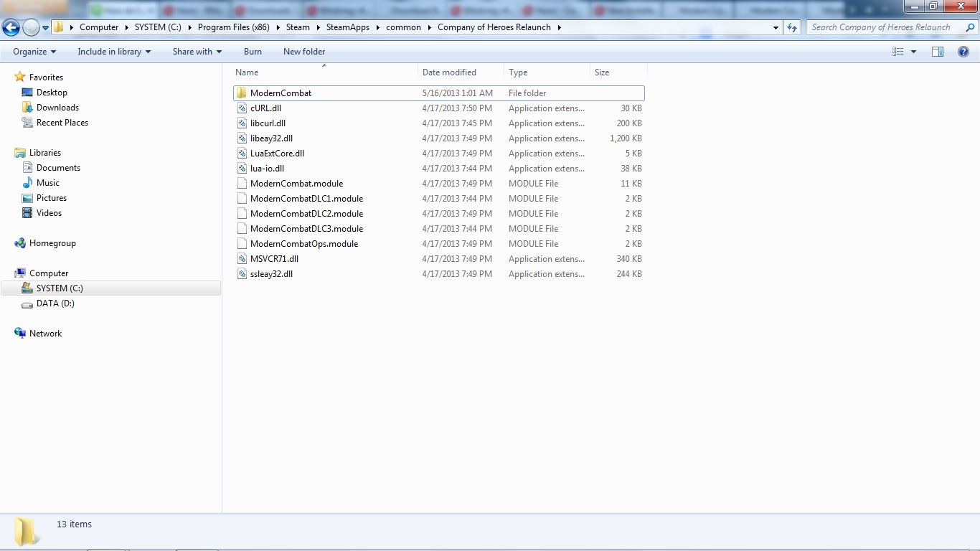
Task: Select the cURL.dll file icon
Action: coord(242,108)
